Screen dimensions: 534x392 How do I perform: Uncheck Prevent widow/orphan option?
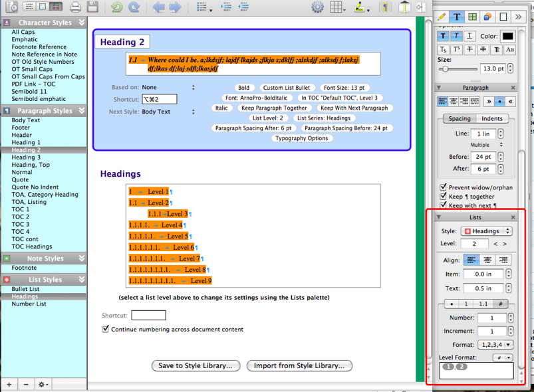(444, 188)
